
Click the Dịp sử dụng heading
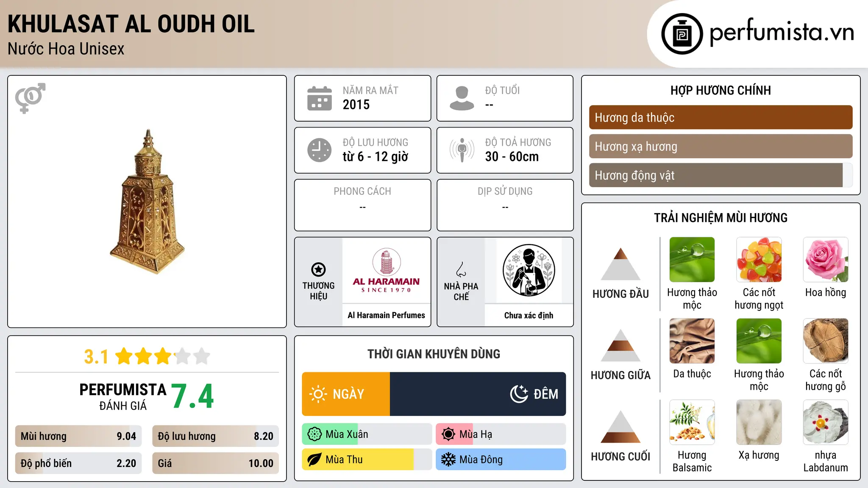point(505,191)
